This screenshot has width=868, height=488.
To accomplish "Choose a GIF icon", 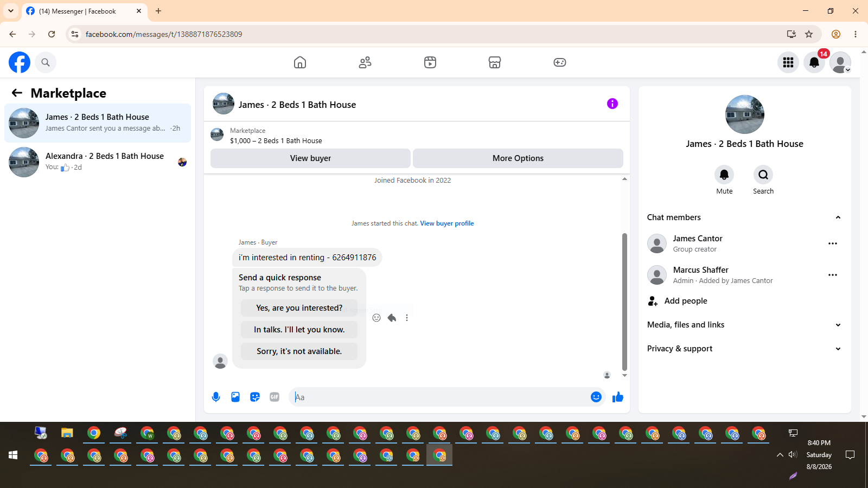I will pos(275,397).
